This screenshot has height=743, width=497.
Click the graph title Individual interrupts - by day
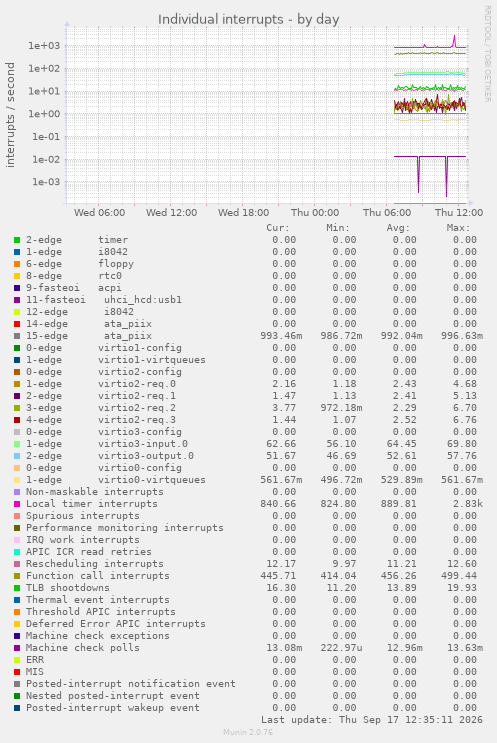pyautogui.click(x=248, y=19)
